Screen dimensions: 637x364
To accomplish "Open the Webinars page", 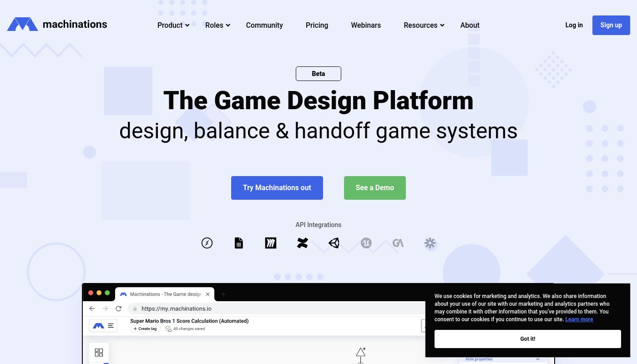I will (366, 25).
